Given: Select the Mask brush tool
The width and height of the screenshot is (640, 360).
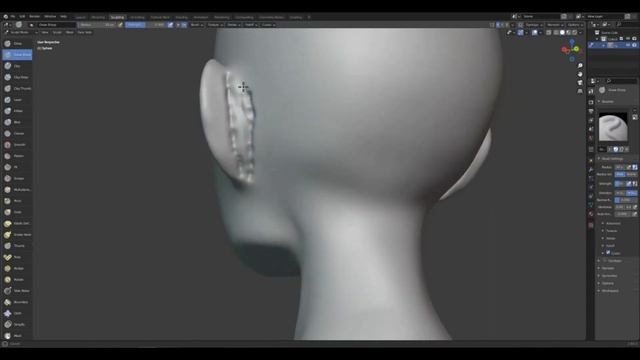Looking at the screenshot, I should 17,336.
